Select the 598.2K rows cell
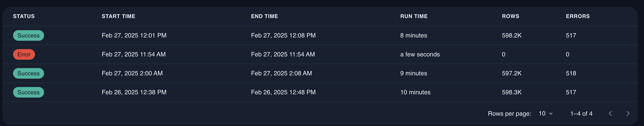 [511, 35]
